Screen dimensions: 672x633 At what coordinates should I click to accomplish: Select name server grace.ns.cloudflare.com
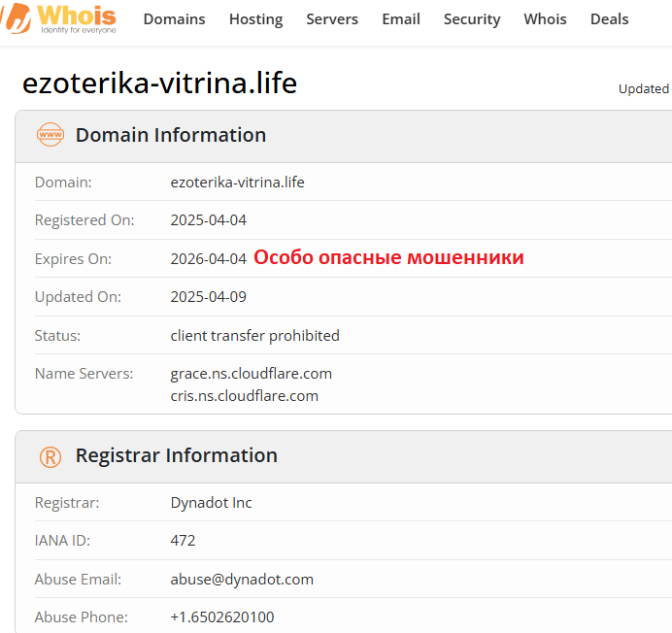252,374
